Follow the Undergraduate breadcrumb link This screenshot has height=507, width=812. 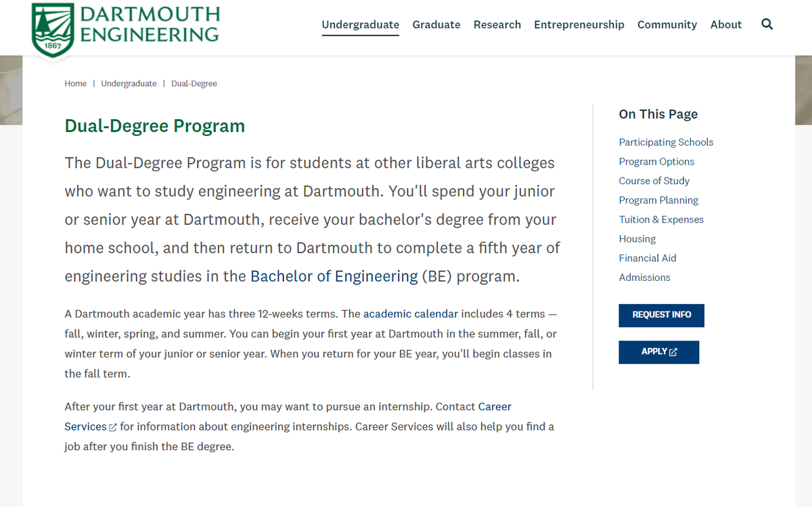[x=129, y=83]
